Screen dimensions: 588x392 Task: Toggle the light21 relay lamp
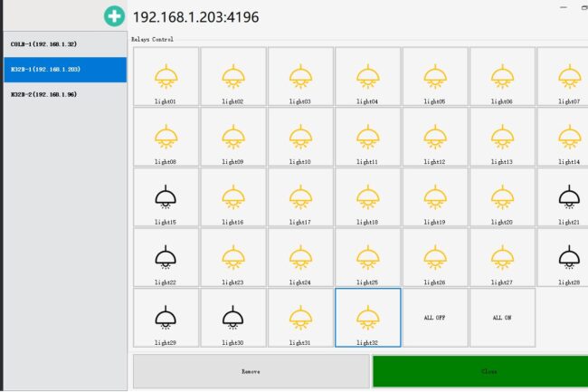tap(567, 196)
